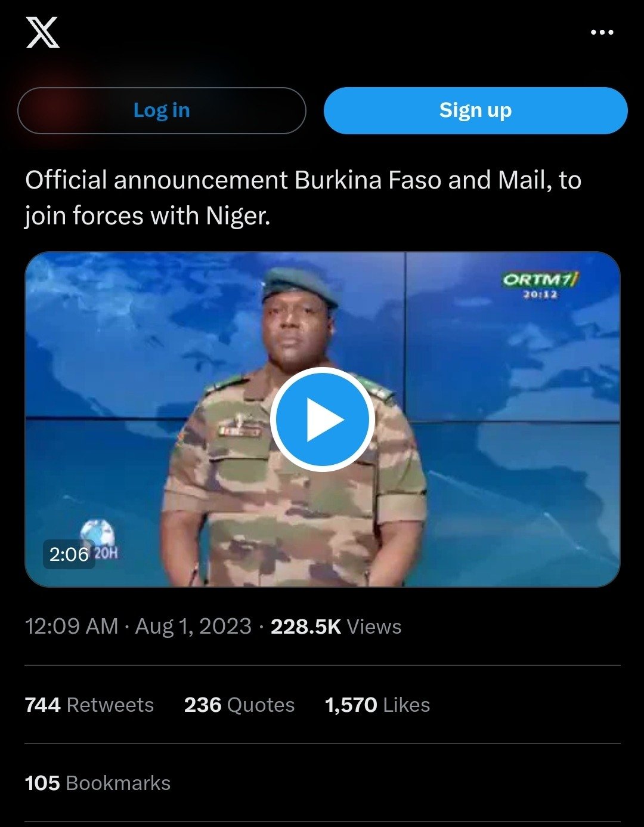Open the three-dot more options menu
The width and height of the screenshot is (644, 827).
click(602, 32)
